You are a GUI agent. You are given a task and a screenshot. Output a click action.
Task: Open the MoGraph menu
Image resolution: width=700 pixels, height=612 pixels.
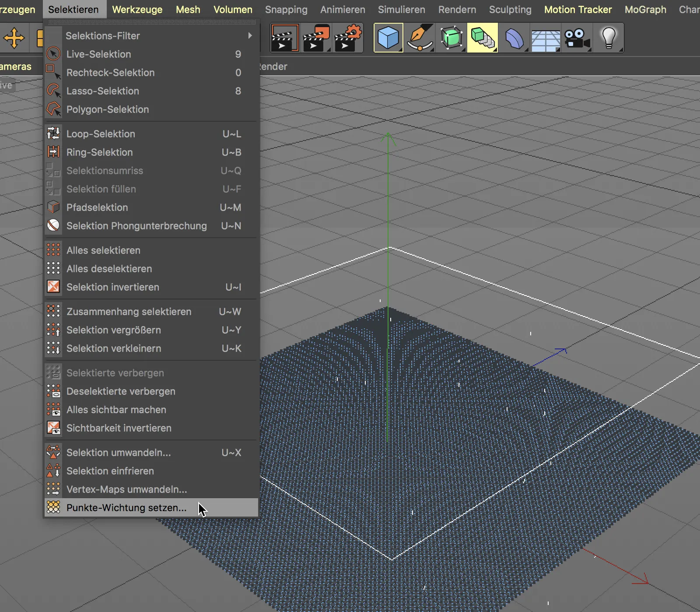click(645, 9)
